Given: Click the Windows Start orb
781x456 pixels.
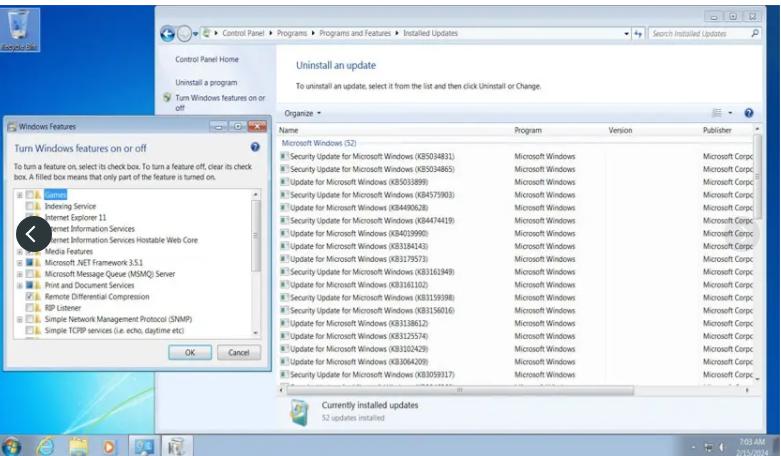Looking at the screenshot, I should pos(13,445).
